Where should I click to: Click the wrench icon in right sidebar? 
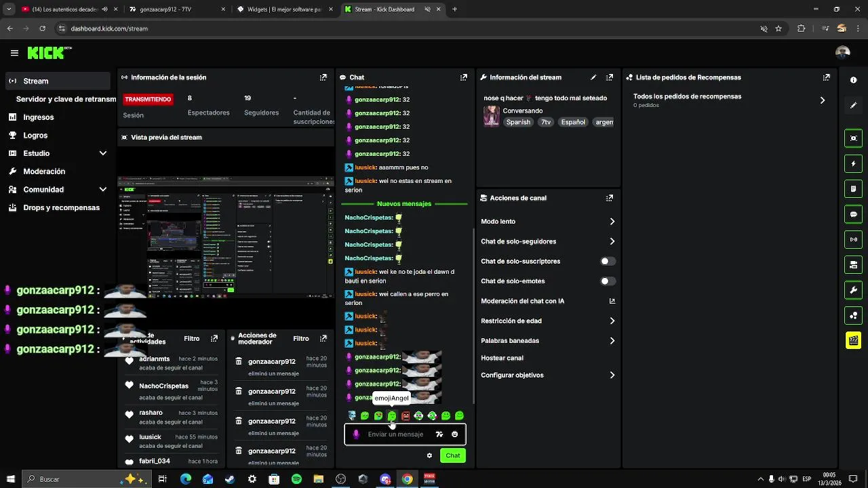(x=853, y=290)
